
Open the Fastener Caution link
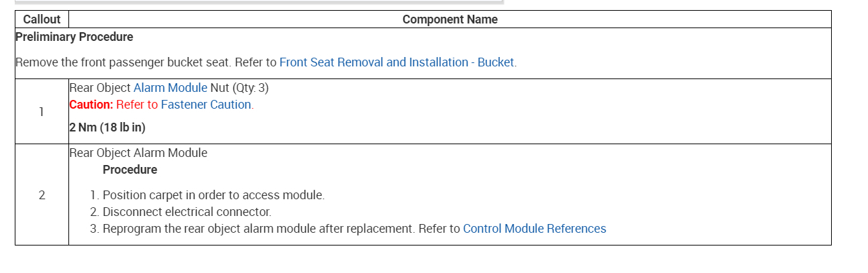click(207, 105)
